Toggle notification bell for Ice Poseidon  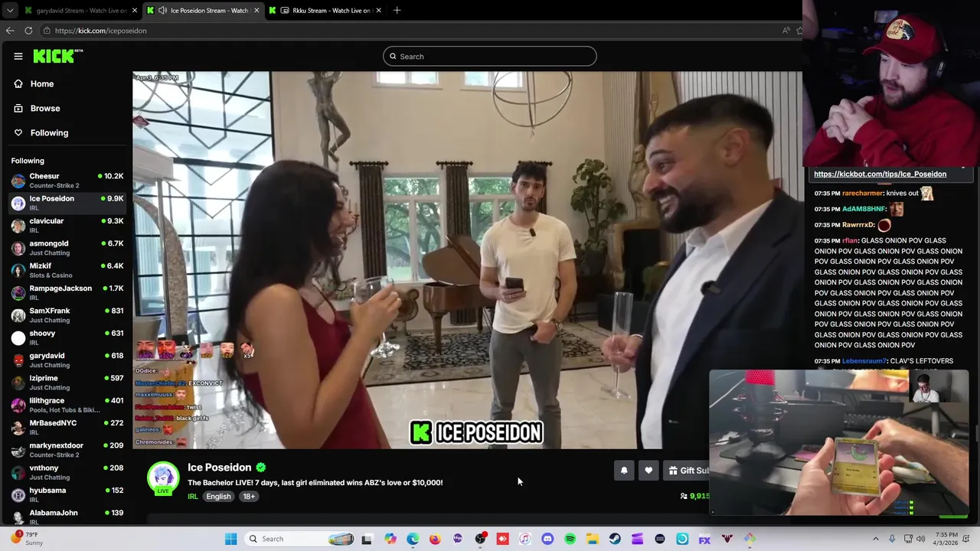point(624,471)
